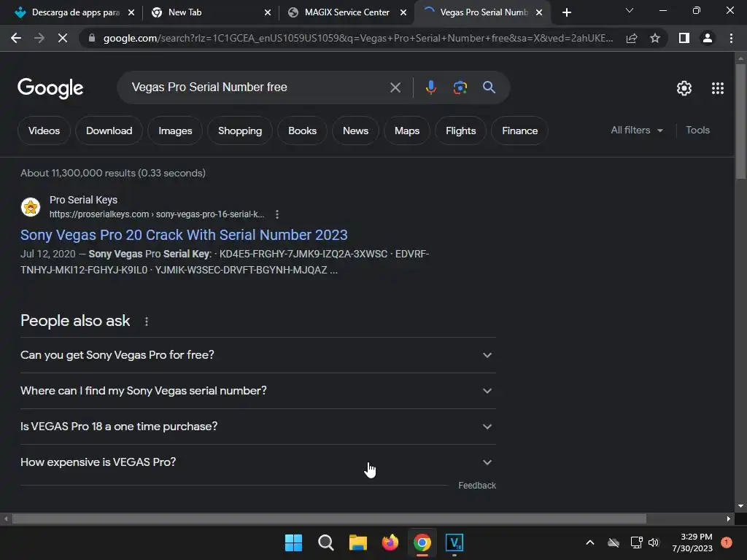
Task: Switch to Shopping results
Action: click(x=239, y=131)
